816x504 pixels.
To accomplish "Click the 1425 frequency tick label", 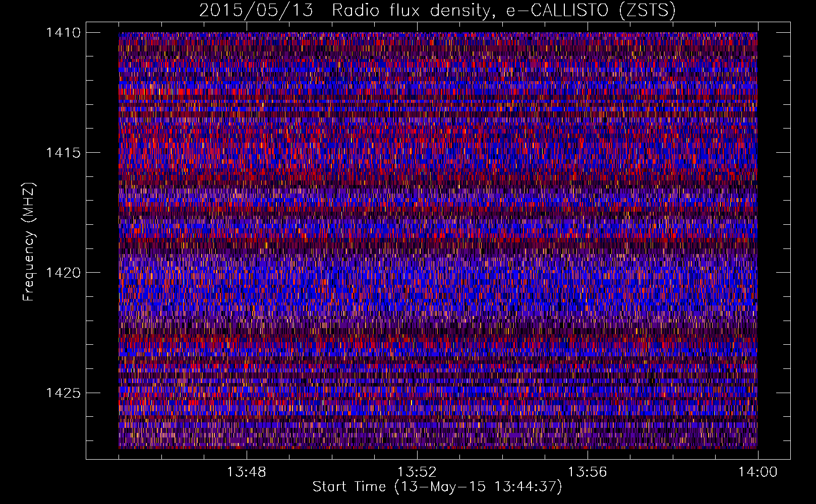I will pyautogui.click(x=63, y=393).
